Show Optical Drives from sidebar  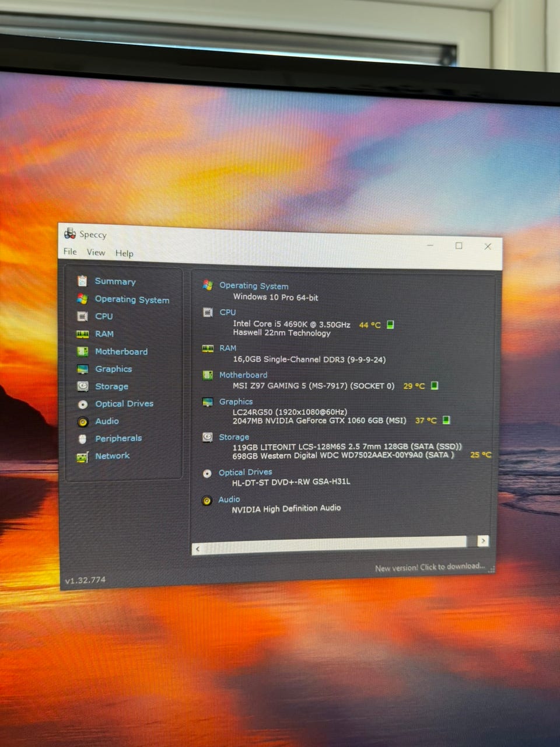(124, 403)
